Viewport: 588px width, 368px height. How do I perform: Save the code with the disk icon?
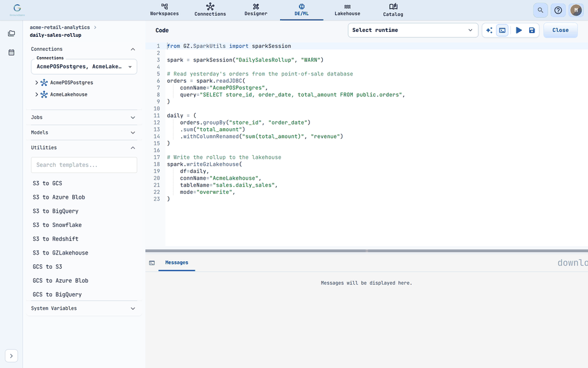pyautogui.click(x=532, y=30)
